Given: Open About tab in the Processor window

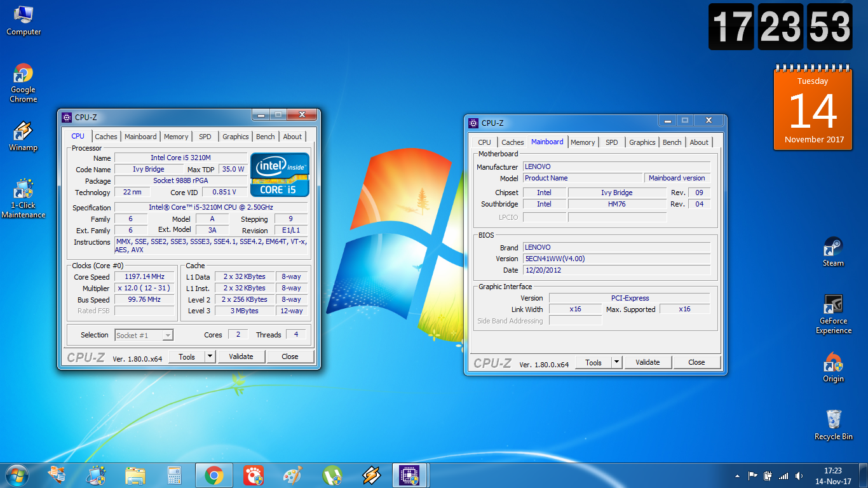Looking at the screenshot, I should tap(292, 137).
